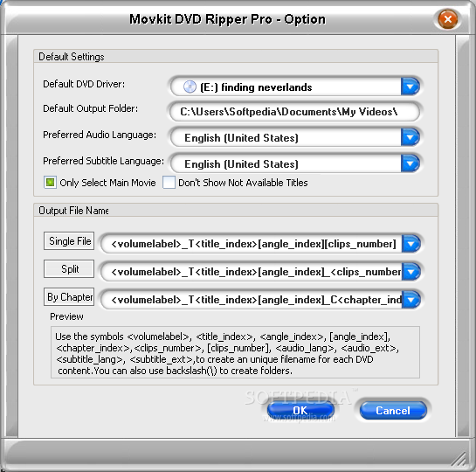Viewport: 476px width, 472px height.
Task: Click the "Preferred Subtitle Language:" label
Action: pos(104,161)
